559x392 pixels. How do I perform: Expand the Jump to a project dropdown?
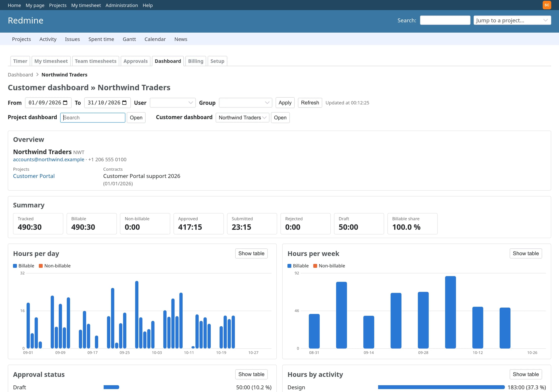[512, 20]
